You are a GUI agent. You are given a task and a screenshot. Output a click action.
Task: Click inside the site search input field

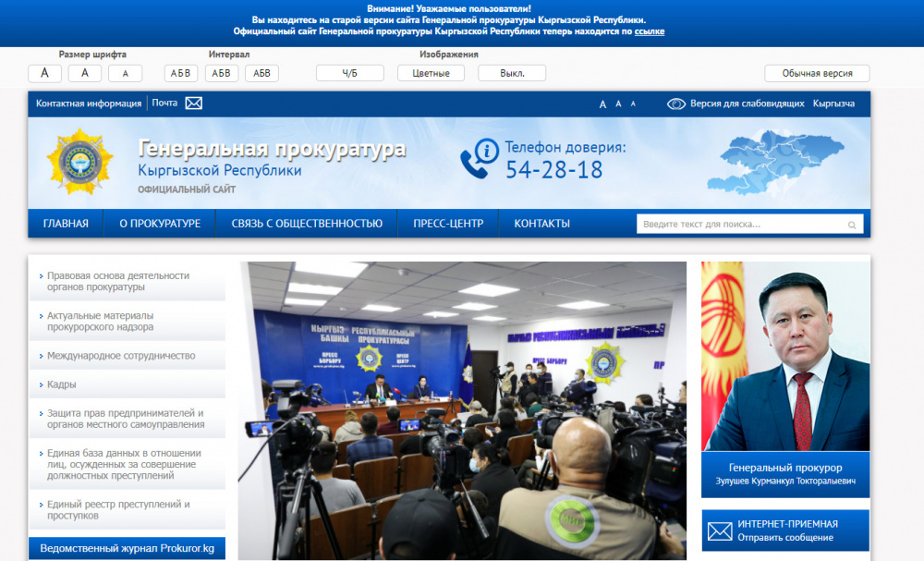pos(730,224)
